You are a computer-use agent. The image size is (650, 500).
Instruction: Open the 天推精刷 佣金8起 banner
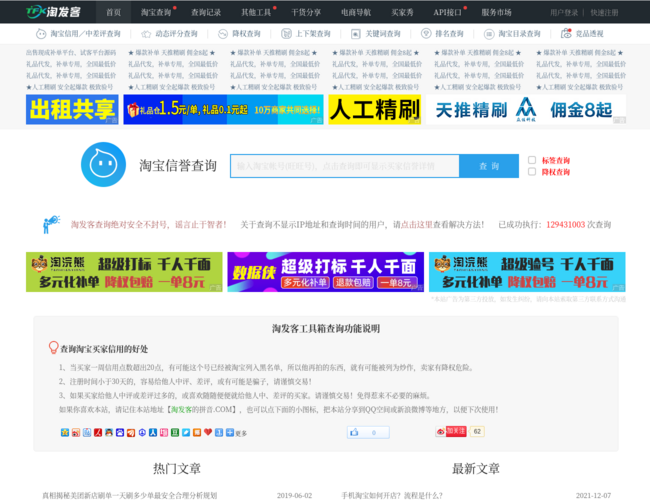point(526,109)
